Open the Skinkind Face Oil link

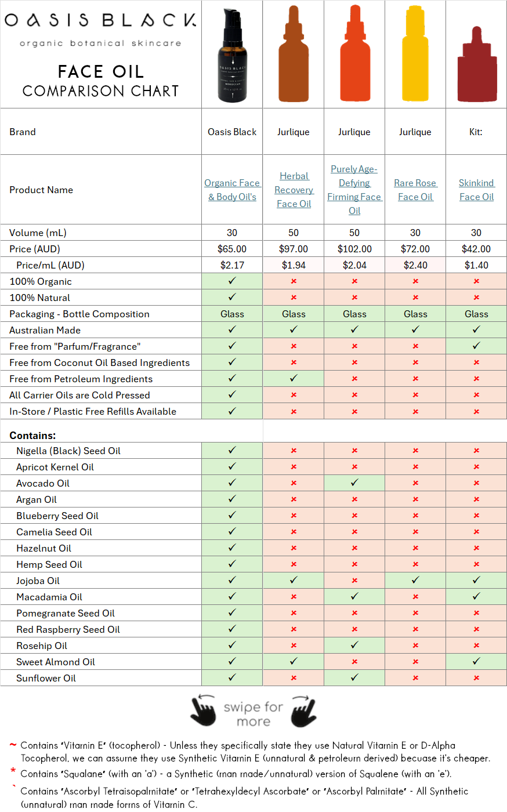pos(476,190)
